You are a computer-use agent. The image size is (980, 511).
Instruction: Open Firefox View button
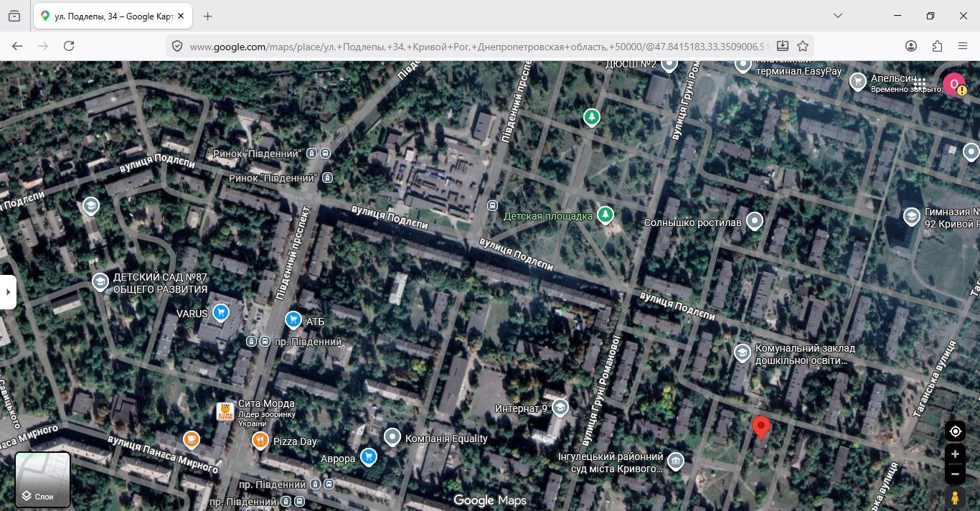(14, 16)
